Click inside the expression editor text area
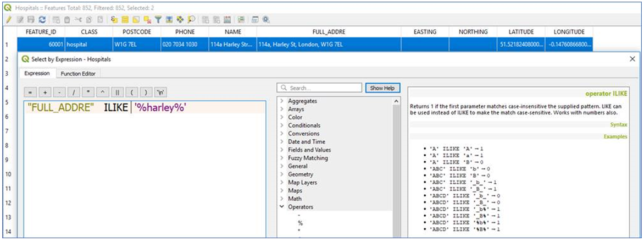The width and height of the screenshot is (644, 241). click(x=145, y=169)
